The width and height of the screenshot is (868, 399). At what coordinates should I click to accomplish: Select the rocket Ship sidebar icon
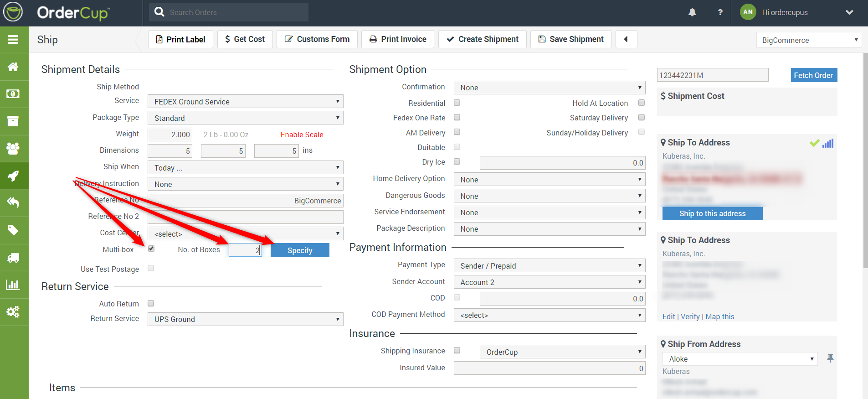point(13,176)
